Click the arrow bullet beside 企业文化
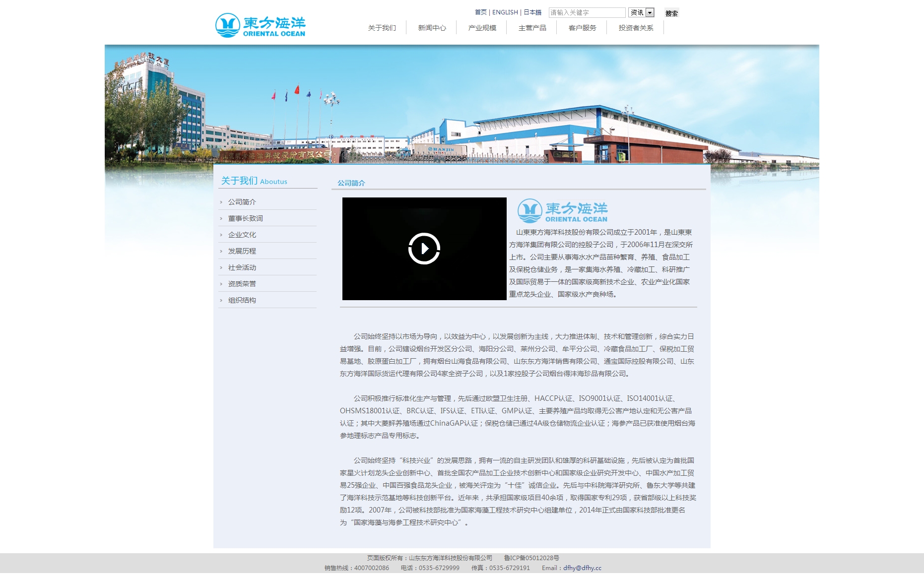The image size is (924, 578). [x=221, y=235]
